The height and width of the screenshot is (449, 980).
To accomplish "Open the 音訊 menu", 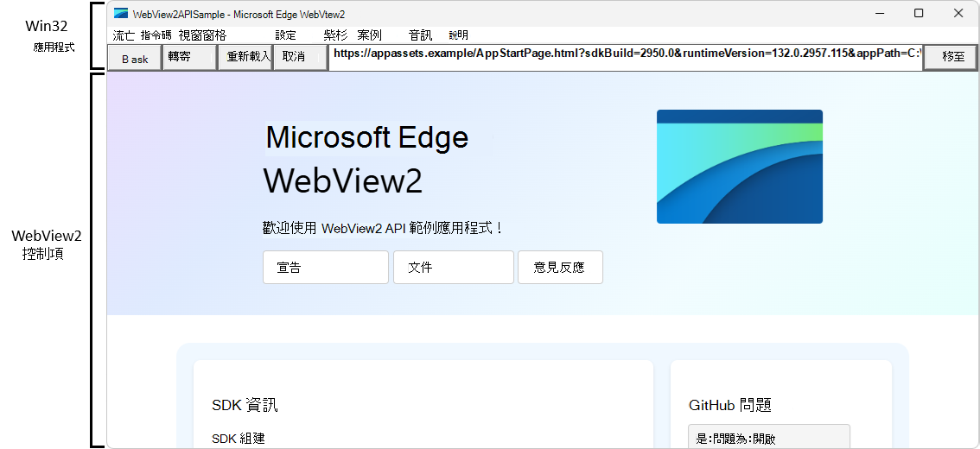I will (420, 35).
